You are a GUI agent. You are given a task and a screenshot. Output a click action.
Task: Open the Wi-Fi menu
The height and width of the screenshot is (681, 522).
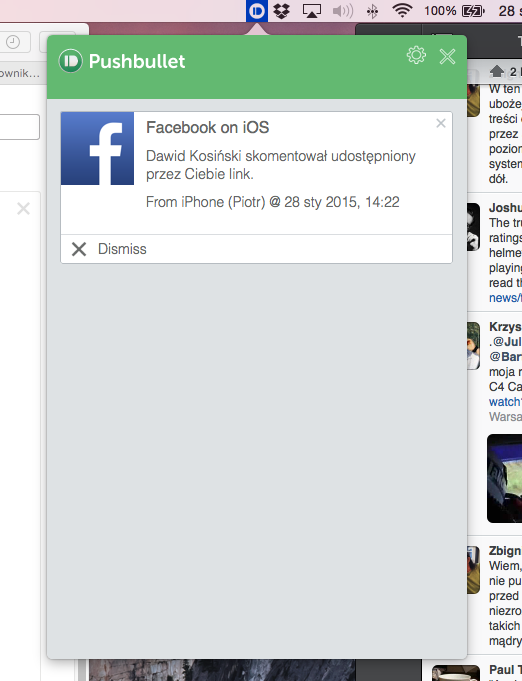click(402, 10)
